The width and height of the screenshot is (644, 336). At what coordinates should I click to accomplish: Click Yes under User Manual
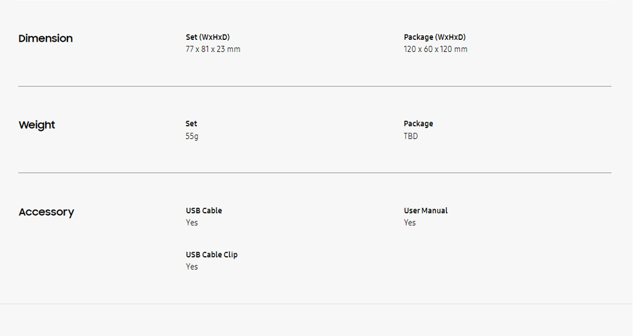[410, 223]
